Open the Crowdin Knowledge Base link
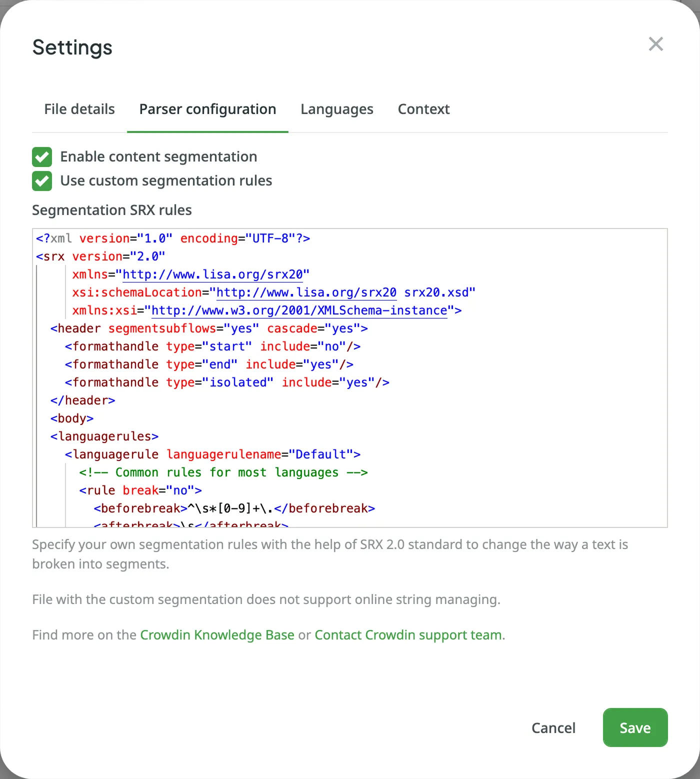This screenshot has height=779, width=700. pyautogui.click(x=217, y=634)
